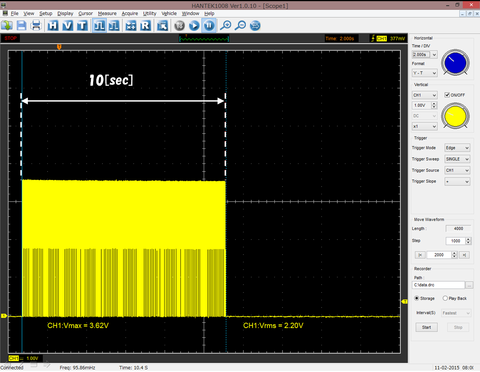The height and width of the screenshot is (372, 480).
Task: Increase the 1.00V volts per division stepper
Action: pyautogui.click(x=434, y=104)
